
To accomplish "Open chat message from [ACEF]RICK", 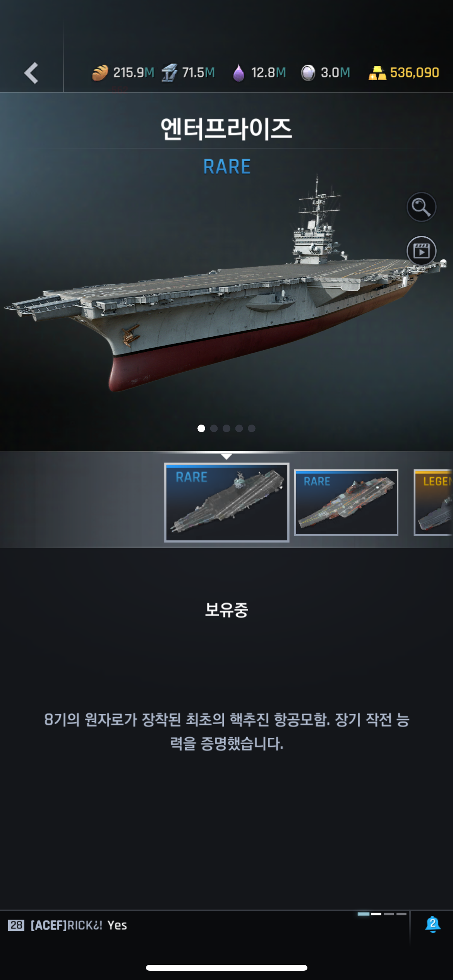I will (x=79, y=925).
